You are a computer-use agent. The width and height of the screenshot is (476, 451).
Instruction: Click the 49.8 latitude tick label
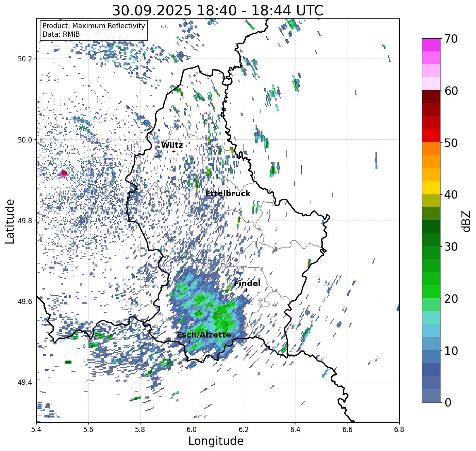[25, 220]
